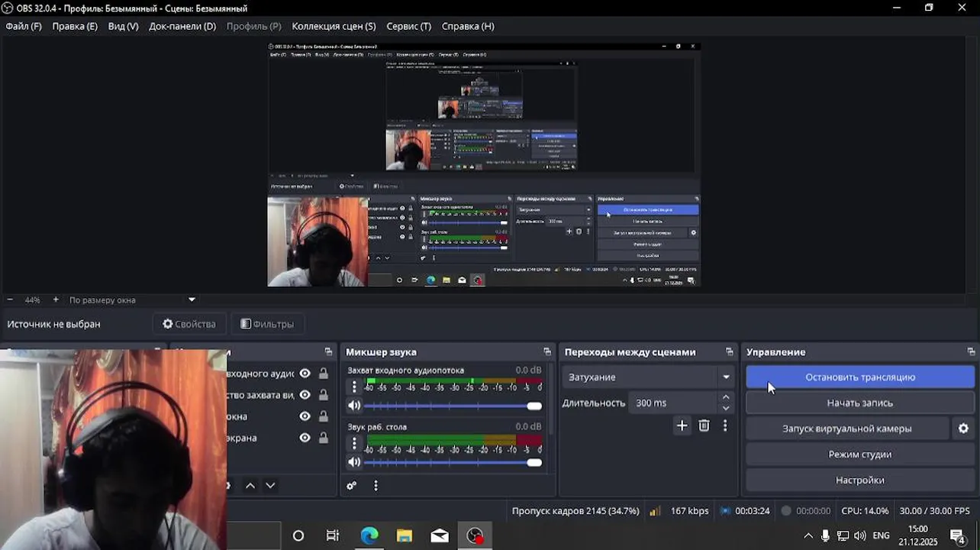Image resolution: width=980 pixels, height=550 pixels.
Task: Click the 300 ms duration field
Action: (674, 403)
